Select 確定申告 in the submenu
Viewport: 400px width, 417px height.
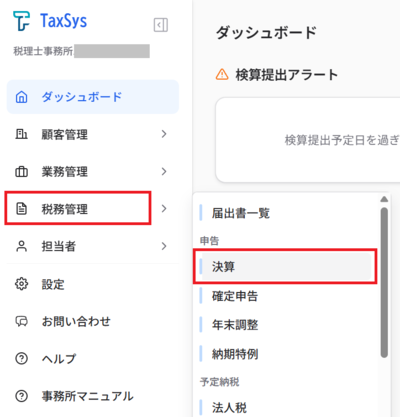[x=235, y=296]
